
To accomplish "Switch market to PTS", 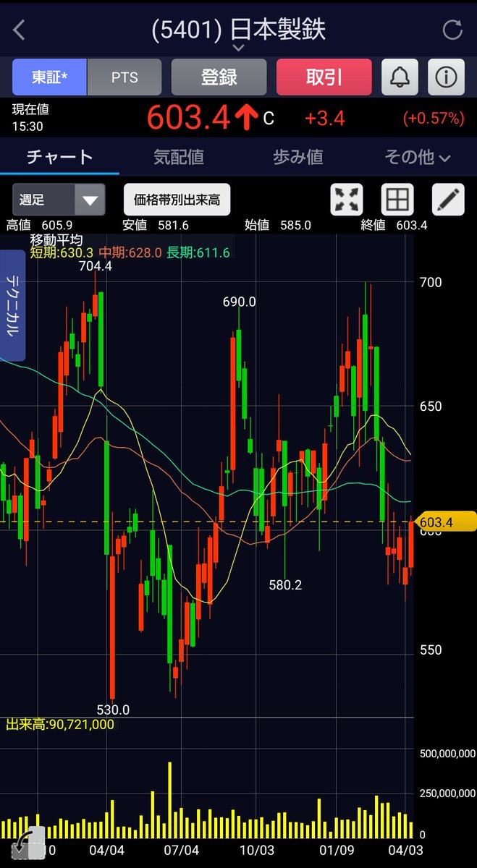I will coord(124,77).
